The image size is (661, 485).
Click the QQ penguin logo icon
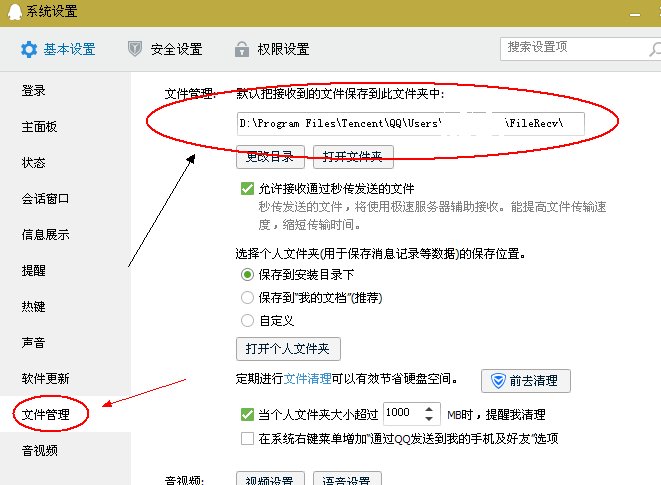point(15,12)
